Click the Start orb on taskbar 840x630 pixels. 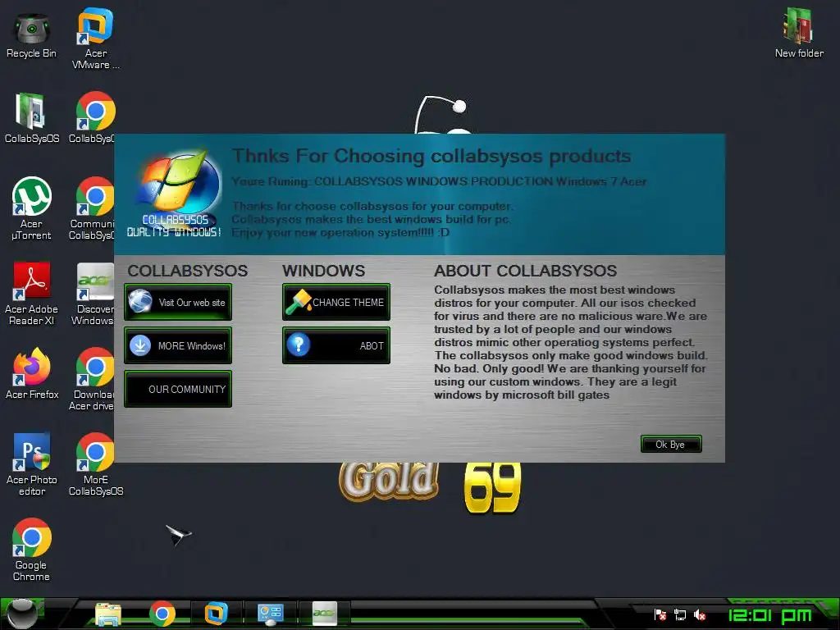click(21, 614)
